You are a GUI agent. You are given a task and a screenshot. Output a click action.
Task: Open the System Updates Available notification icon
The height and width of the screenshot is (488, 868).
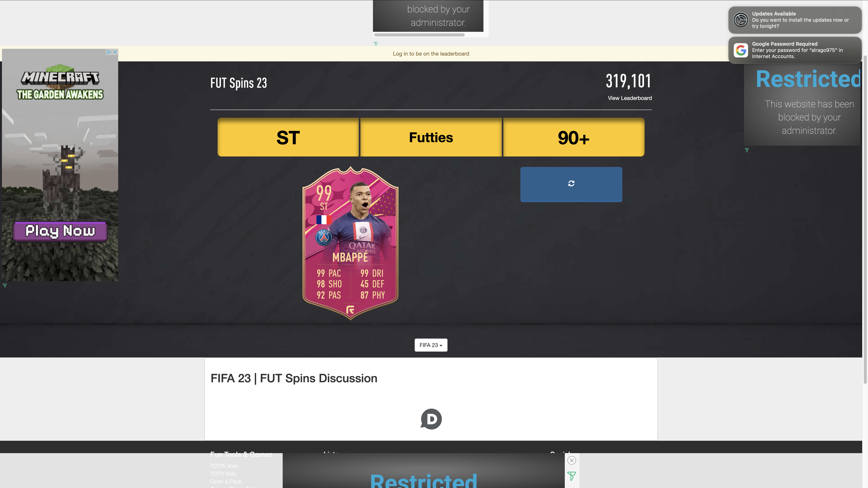point(741,20)
